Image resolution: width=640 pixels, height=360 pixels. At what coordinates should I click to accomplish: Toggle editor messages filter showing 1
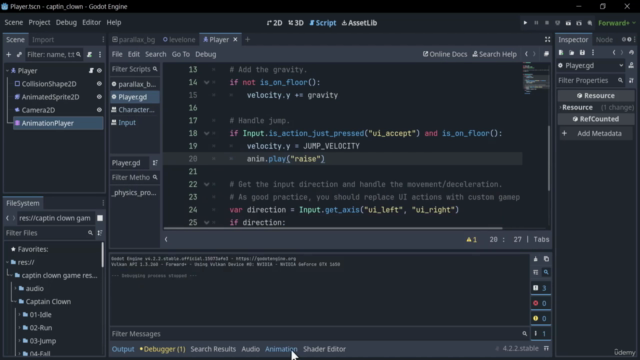tap(540, 333)
